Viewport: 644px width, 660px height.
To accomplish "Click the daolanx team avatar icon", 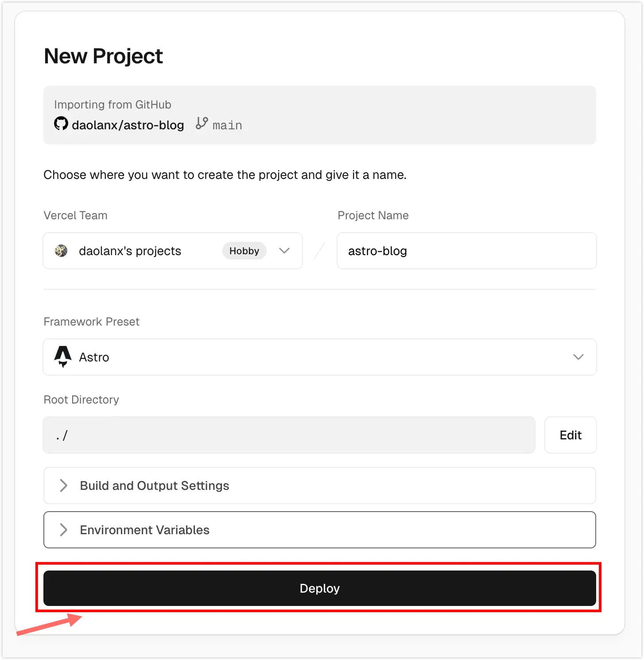I will (x=61, y=251).
